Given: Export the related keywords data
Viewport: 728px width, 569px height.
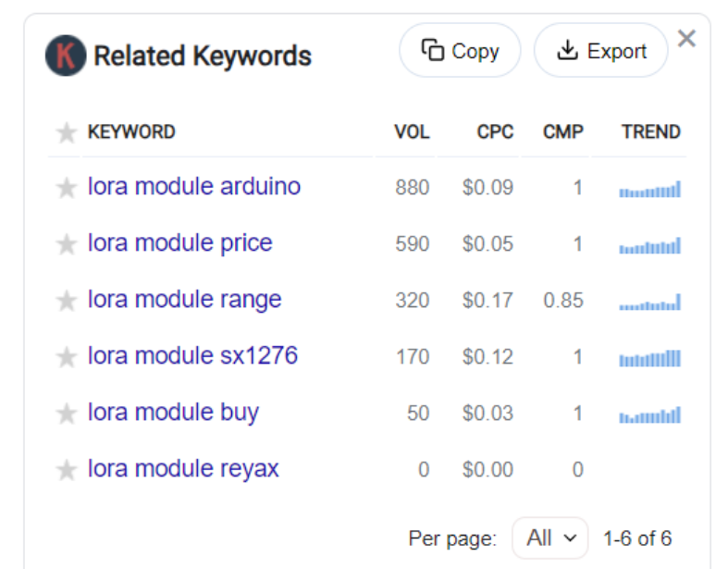Looking at the screenshot, I should click(x=600, y=51).
